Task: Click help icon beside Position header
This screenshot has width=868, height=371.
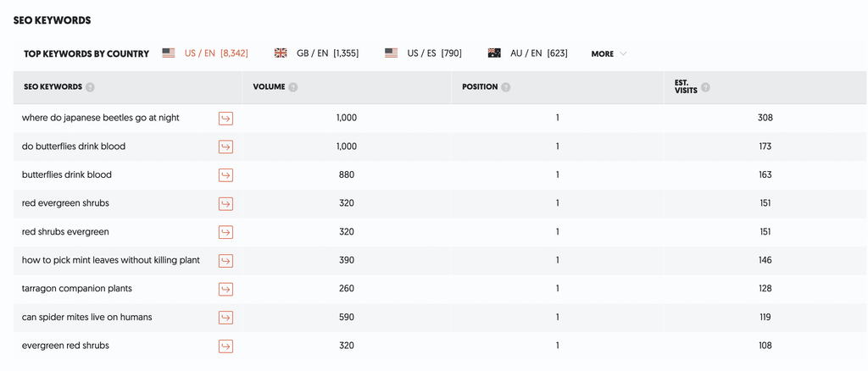Action: [505, 87]
